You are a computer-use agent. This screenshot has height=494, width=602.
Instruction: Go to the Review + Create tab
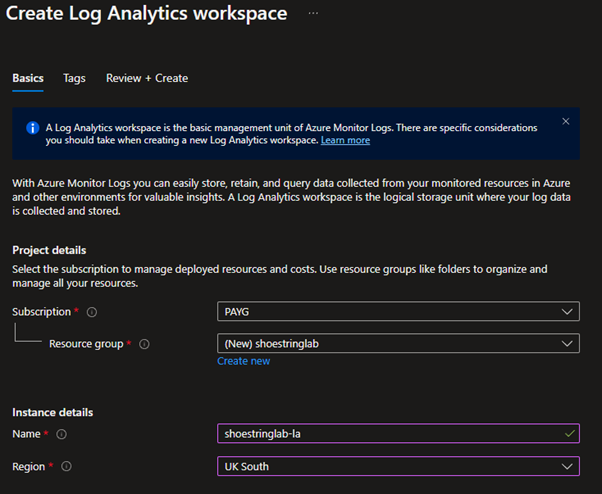(x=147, y=78)
